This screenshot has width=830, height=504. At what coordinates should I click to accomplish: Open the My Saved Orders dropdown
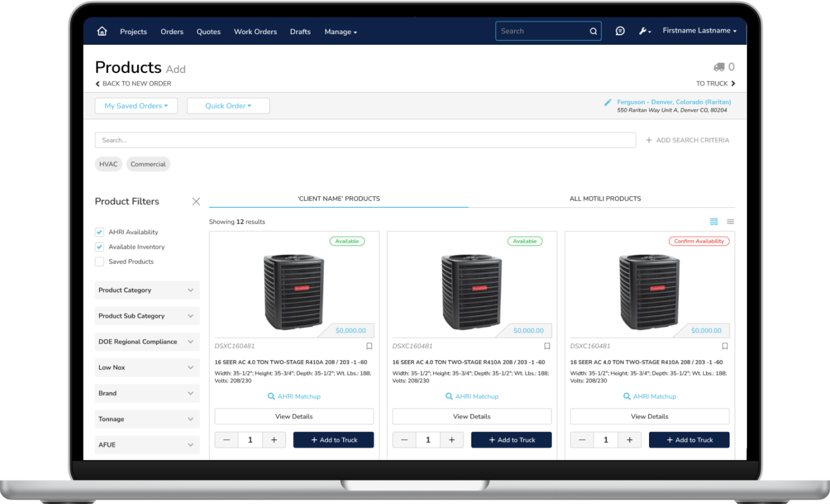pyautogui.click(x=136, y=106)
